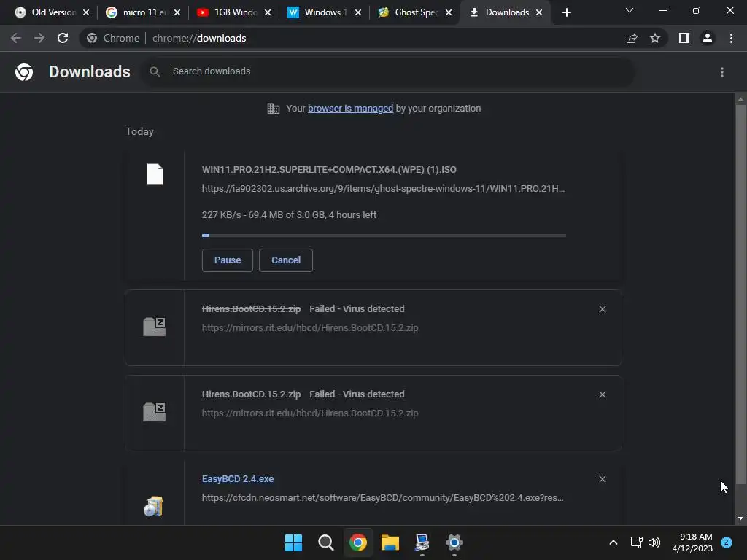Open EasyBCD 2.4.exe file link
The image size is (747, 560).
coord(238,479)
